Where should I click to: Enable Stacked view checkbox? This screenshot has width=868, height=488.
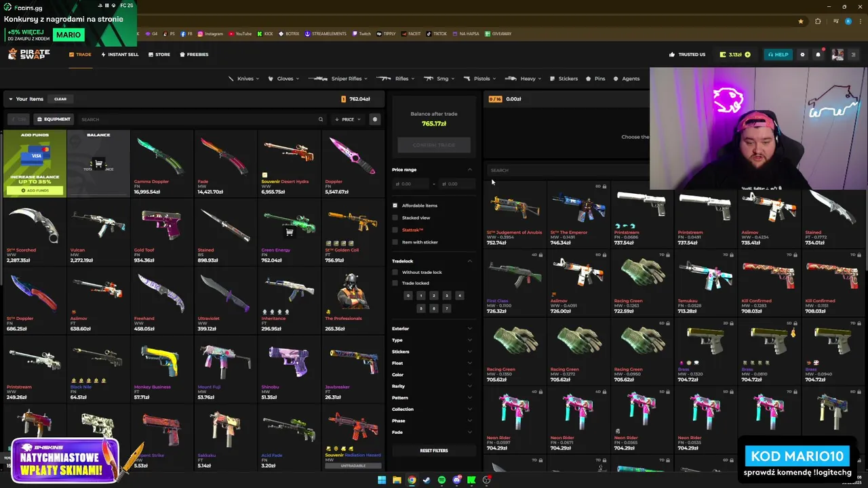(395, 218)
